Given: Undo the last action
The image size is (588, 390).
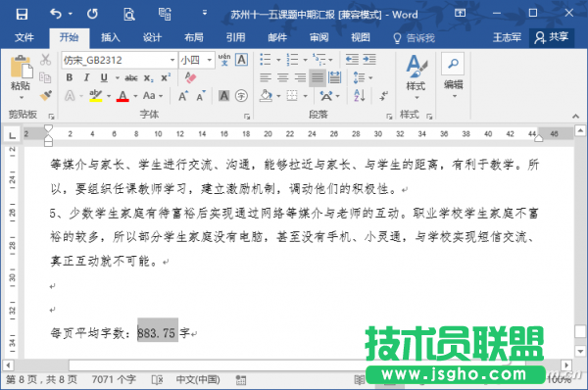Looking at the screenshot, I should coord(56,14).
